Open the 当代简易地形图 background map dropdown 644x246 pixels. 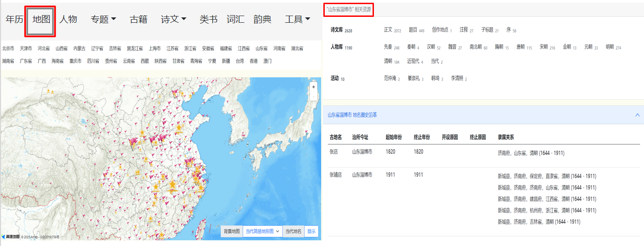coord(262,231)
